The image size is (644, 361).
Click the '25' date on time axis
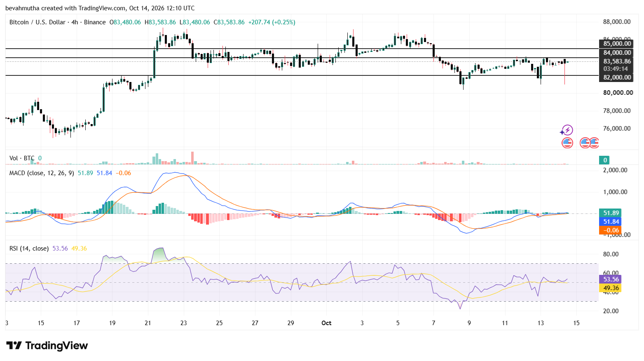point(219,323)
